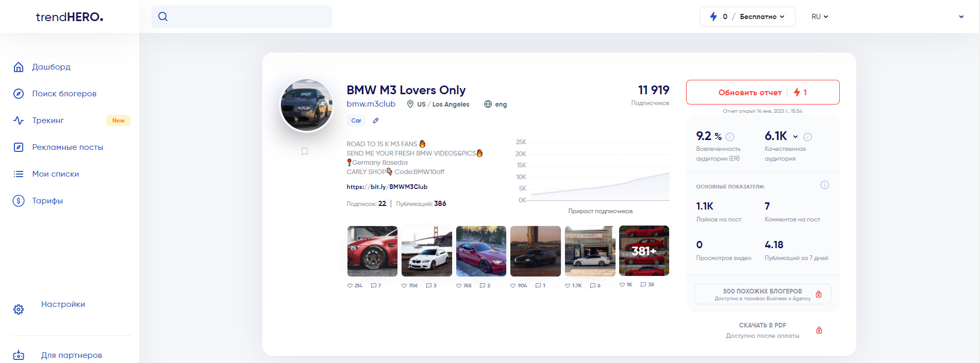Viewport: 980px width, 363px height.
Task: Click the lightning bolt credits icon in header
Action: tap(713, 16)
